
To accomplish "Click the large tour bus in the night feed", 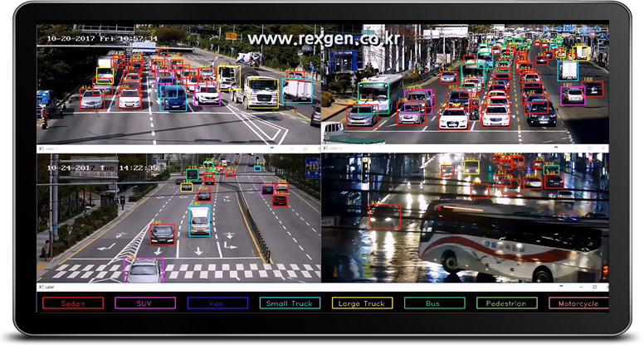I will (x=513, y=241).
